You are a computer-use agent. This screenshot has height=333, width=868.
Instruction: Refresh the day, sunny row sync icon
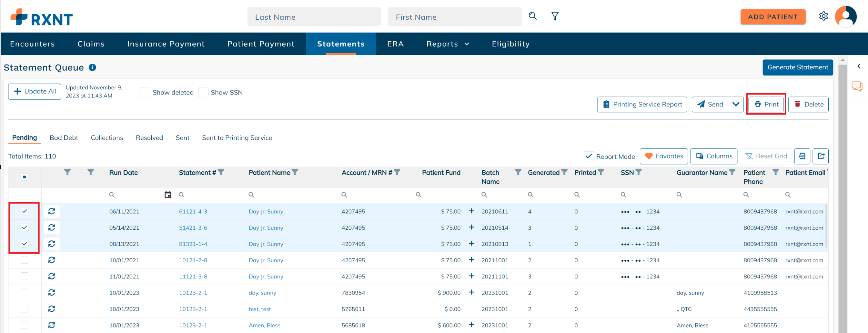click(x=52, y=292)
